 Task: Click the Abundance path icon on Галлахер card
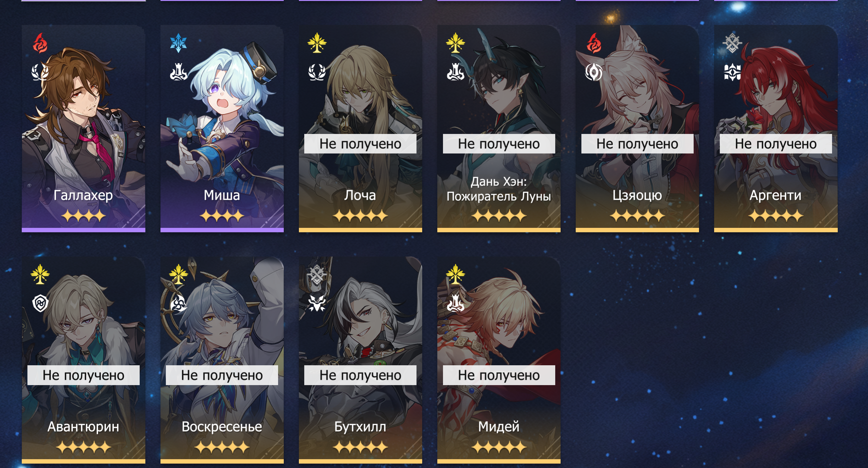(x=40, y=72)
